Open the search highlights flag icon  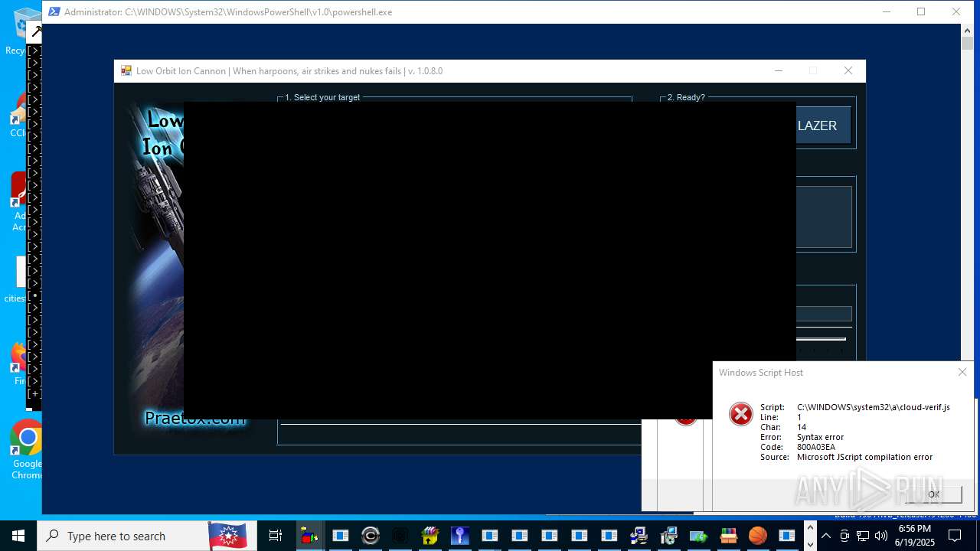227,536
